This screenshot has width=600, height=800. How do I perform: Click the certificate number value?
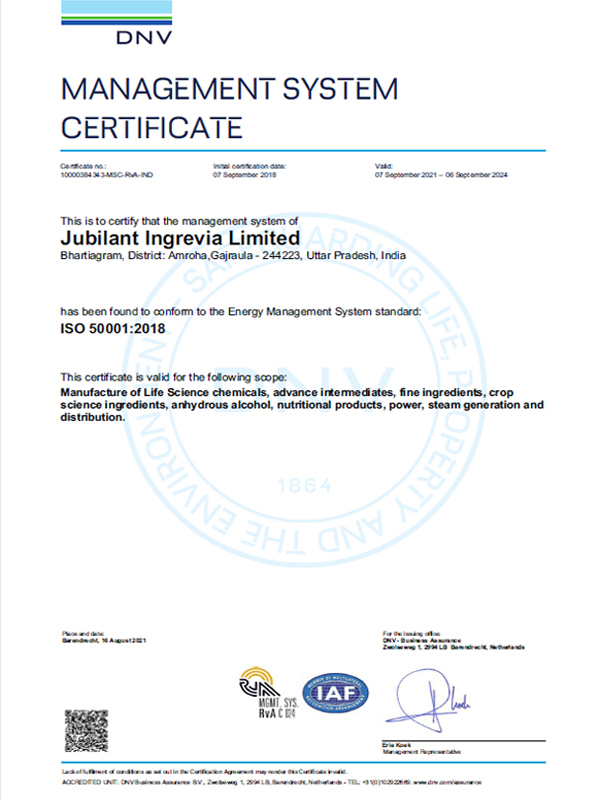click(x=107, y=175)
